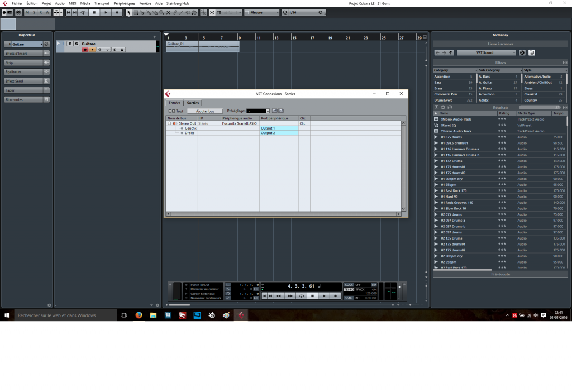
Task: Select the Line tool in toolbar
Action: click(x=182, y=12)
